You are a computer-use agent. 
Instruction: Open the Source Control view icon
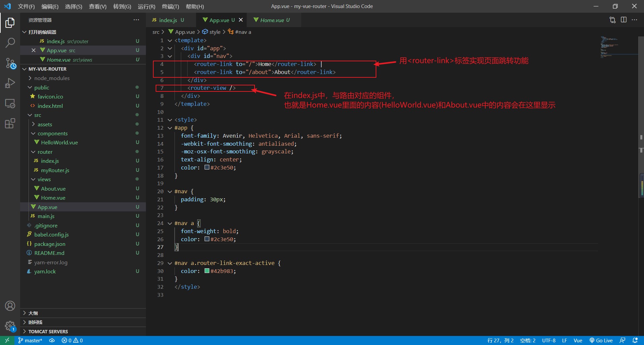pyautogui.click(x=10, y=63)
